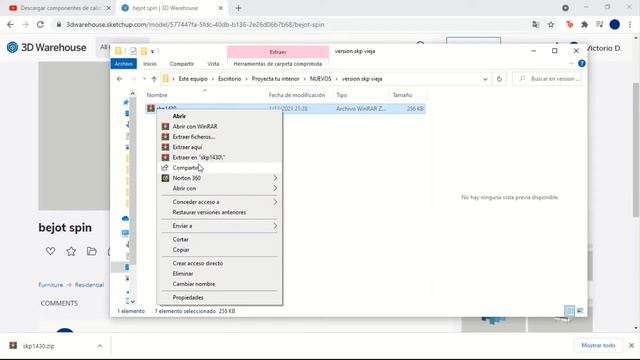
Task: Switch to large icons view in status bar
Action: tap(580, 311)
